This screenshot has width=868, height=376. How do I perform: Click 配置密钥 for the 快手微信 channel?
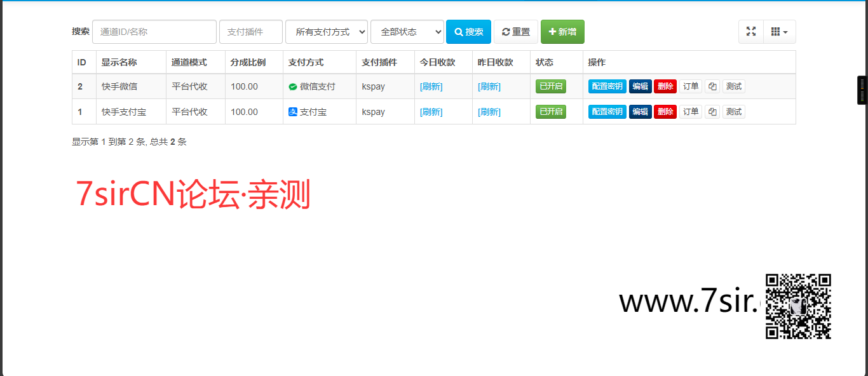pyautogui.click(x=607, y=86)
